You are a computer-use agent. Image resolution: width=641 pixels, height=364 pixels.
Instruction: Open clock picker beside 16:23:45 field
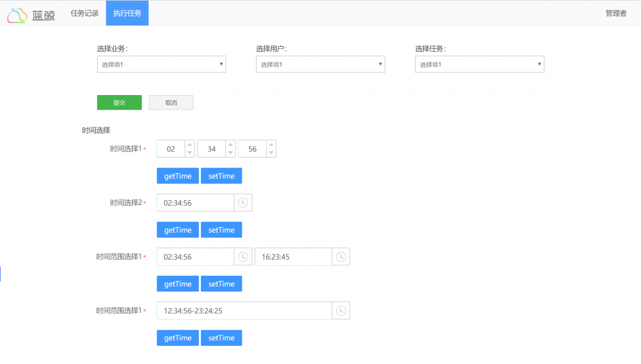pyautogui.click(x=341, y=256)
